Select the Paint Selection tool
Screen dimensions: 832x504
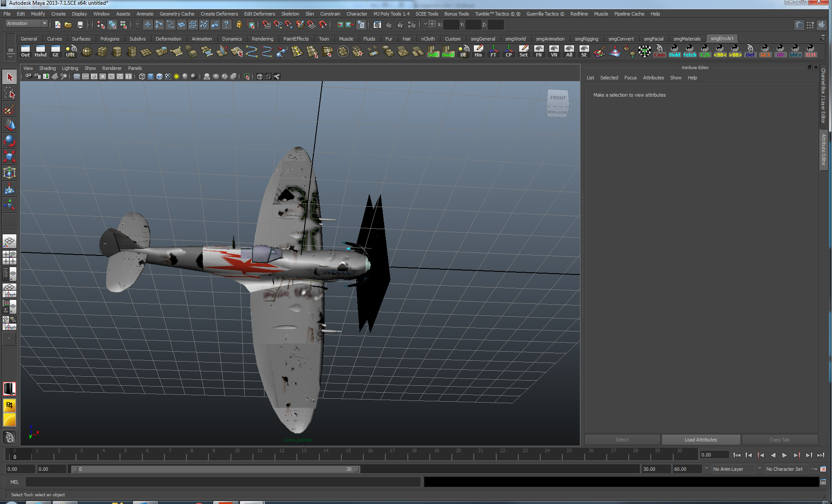[x=9, y=109]
